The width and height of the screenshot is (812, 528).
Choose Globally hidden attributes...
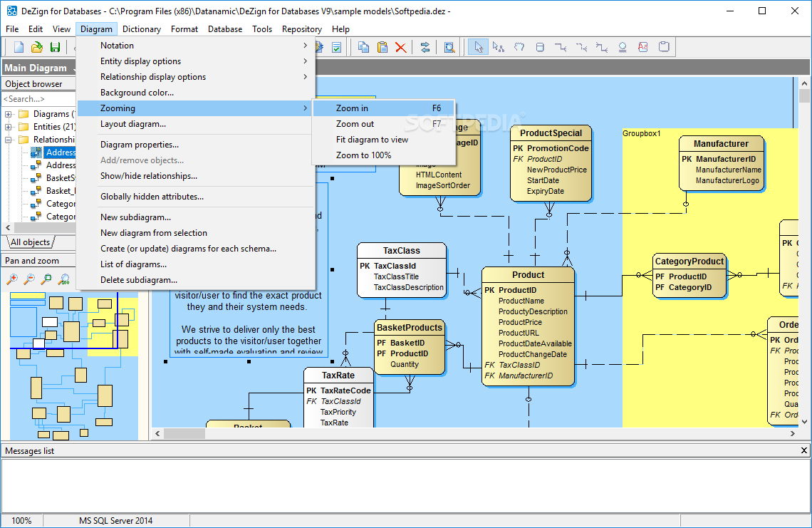point(196,197)
